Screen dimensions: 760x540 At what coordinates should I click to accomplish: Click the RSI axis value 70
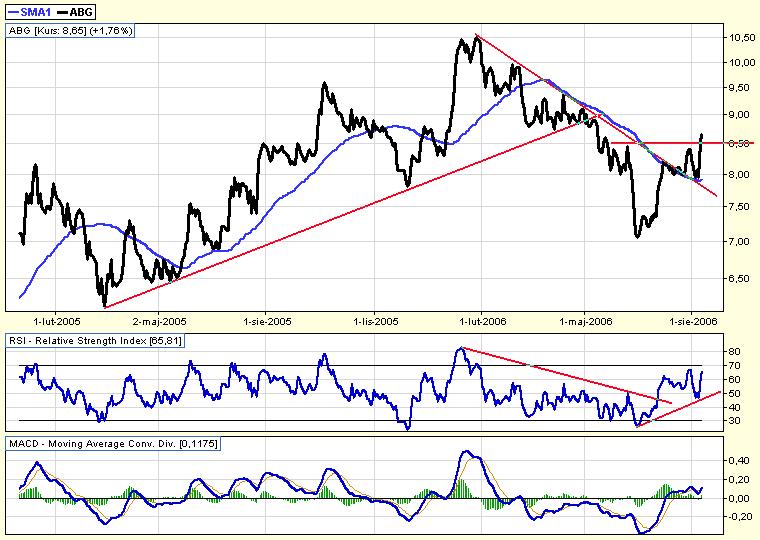click(734, 365)
